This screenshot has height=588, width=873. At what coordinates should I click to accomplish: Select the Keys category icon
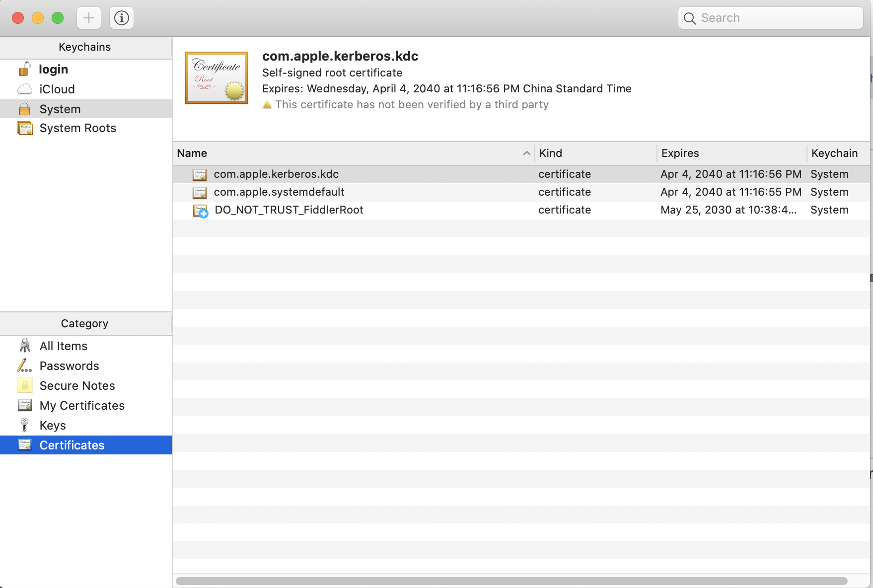[x=25, y=425]
